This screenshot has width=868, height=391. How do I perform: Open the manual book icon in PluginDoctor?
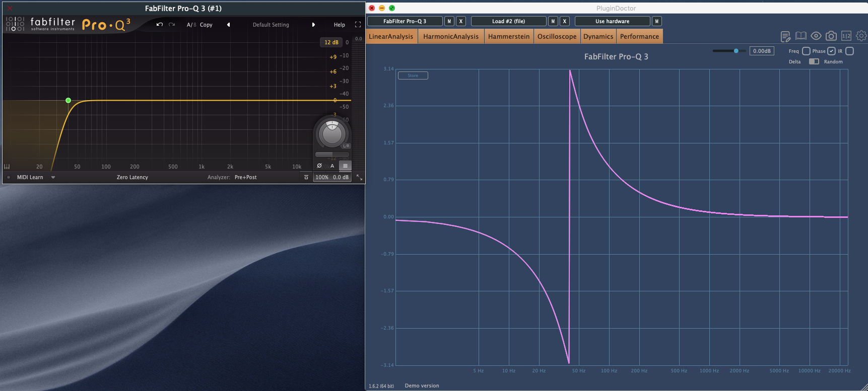(x=800, y=36)
